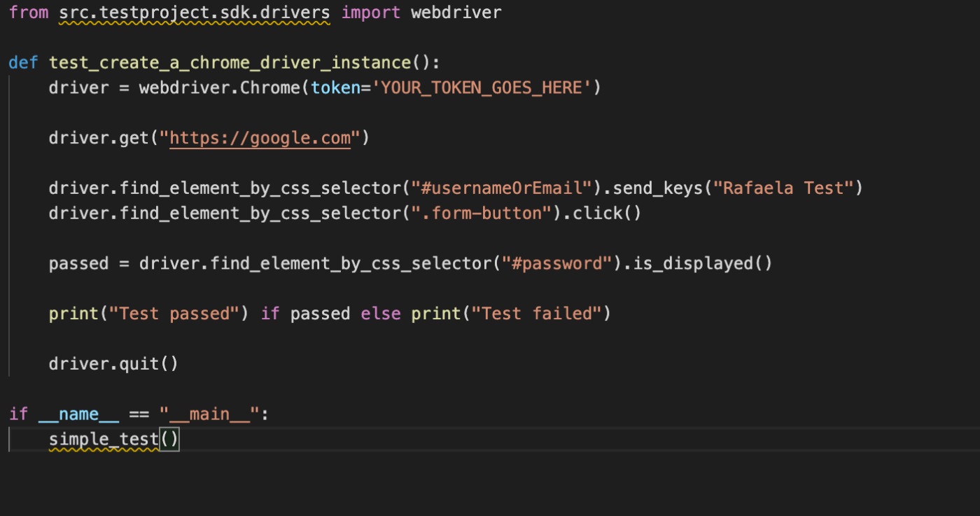
Task: Click the from keyword on the first line
Action: pyautogui.click(x=29, y=13)
